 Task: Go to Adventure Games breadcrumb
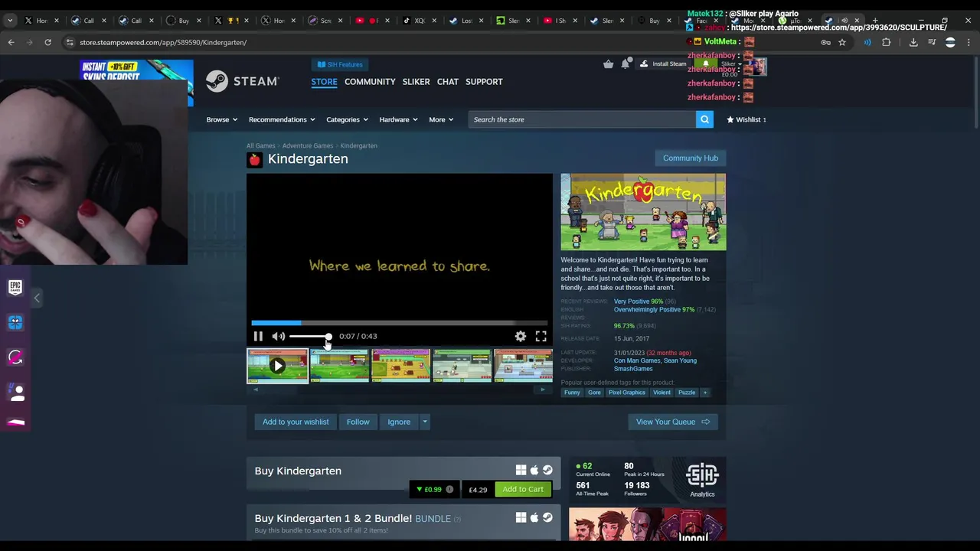[x=307, y=145]
